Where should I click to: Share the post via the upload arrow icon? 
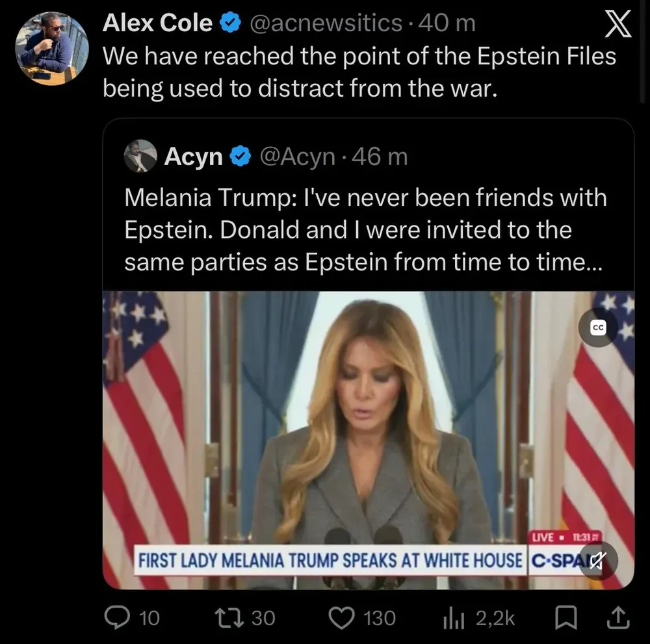point(617,617)
